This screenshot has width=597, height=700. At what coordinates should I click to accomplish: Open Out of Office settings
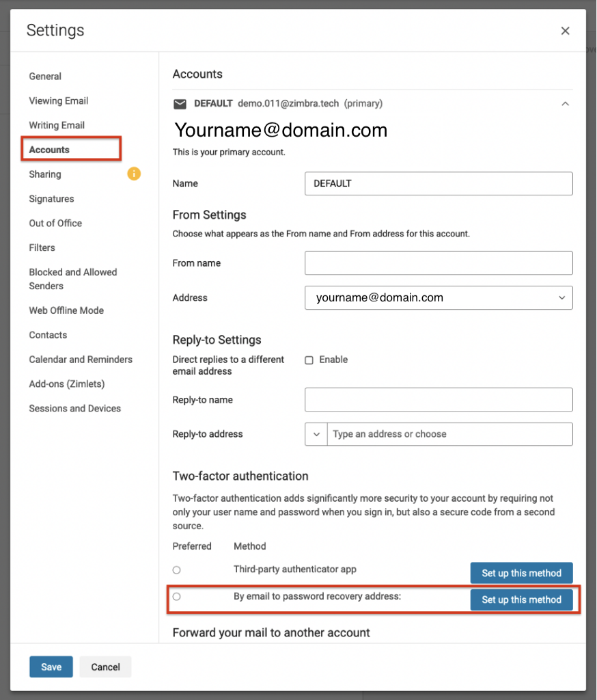55,224
